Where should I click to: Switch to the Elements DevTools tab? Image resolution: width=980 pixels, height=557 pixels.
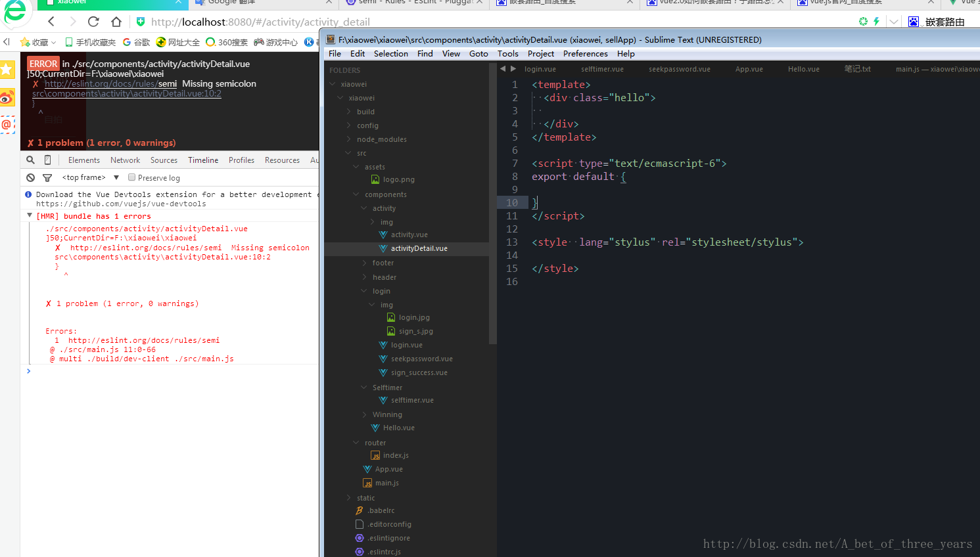pos(84,160)
